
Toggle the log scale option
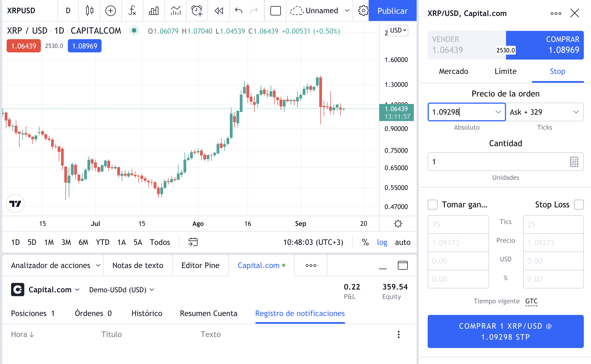pos(382,242)
